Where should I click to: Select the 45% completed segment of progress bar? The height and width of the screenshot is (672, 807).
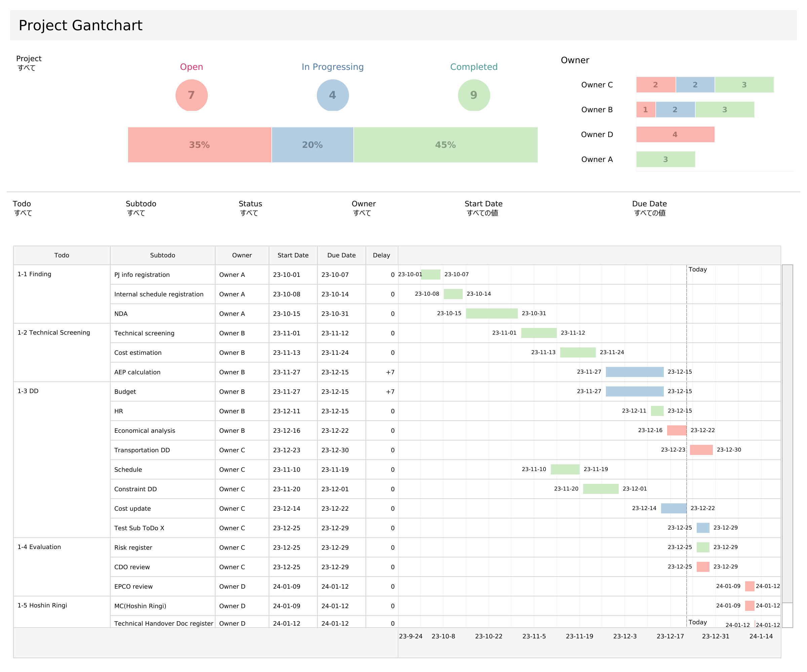(x=446, y=145)
